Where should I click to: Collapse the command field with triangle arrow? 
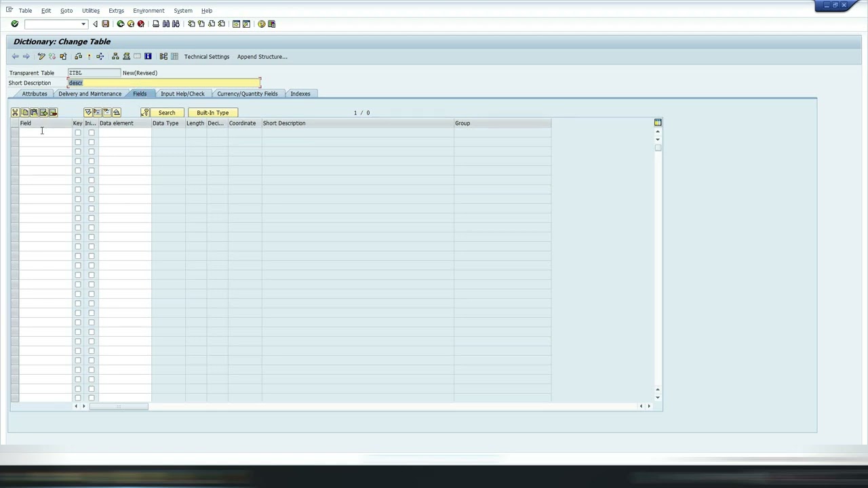click(x=95, y=24)
